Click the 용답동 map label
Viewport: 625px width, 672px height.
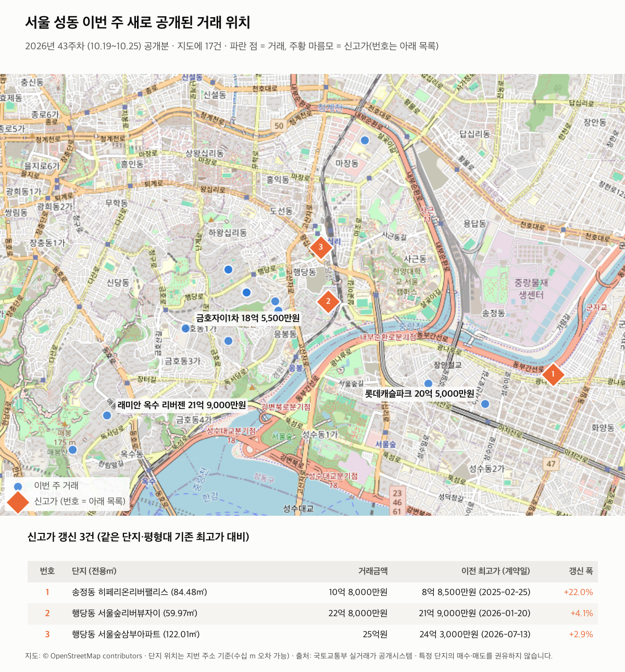point(474,223)
